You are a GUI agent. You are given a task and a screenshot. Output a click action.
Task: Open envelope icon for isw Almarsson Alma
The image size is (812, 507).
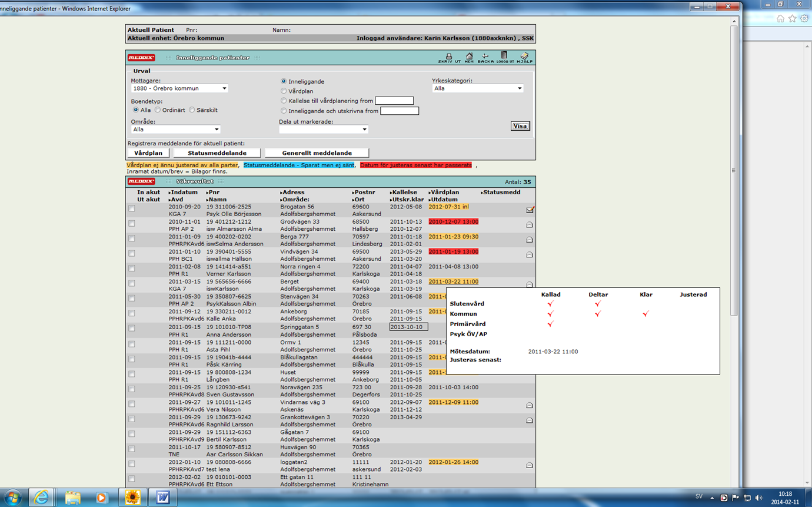click(x=530, y=224)
